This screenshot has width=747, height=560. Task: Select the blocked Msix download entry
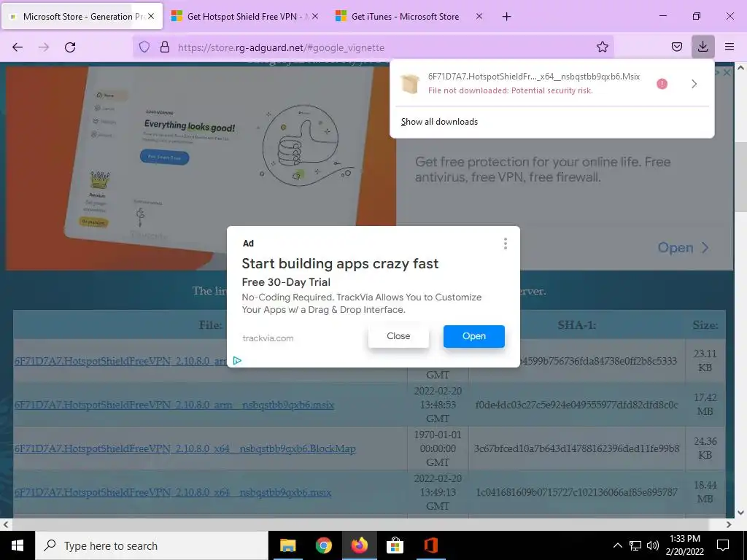(x=551, y=84)
